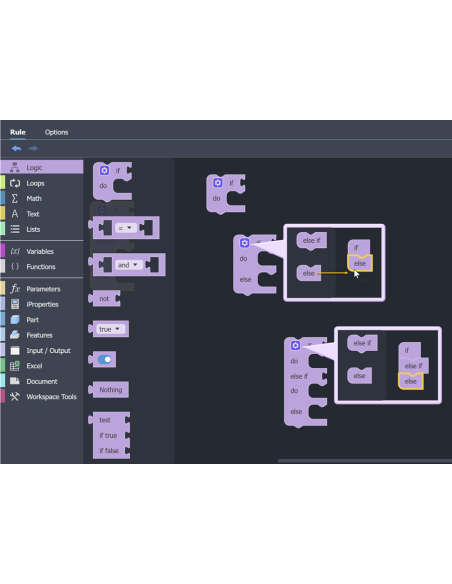Screen dimensions: 452x584
Task: Click the Input / Output icon
Action: 15,350
